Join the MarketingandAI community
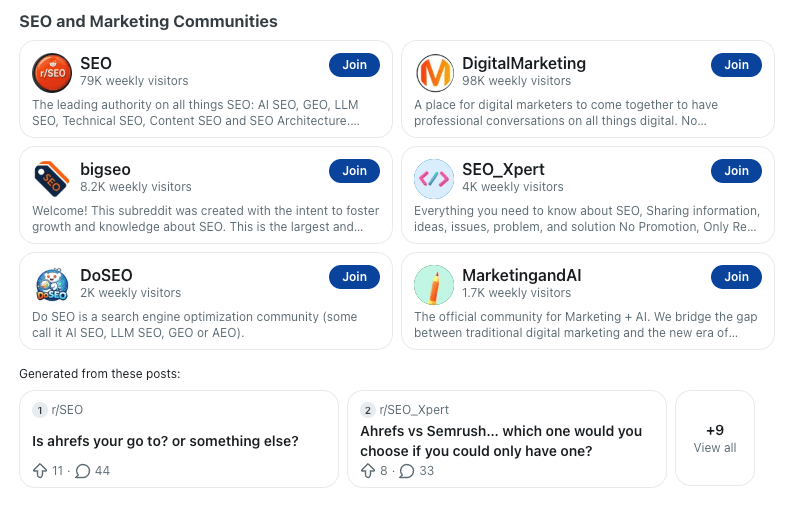795x506 pixels. pyautogui.click(x=736, y=277)
